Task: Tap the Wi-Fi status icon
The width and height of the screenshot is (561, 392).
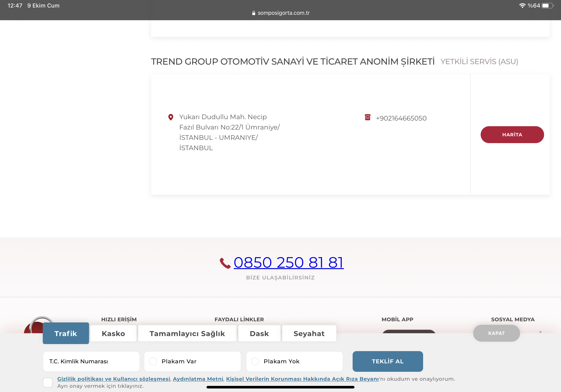Action: click(522, 6)
